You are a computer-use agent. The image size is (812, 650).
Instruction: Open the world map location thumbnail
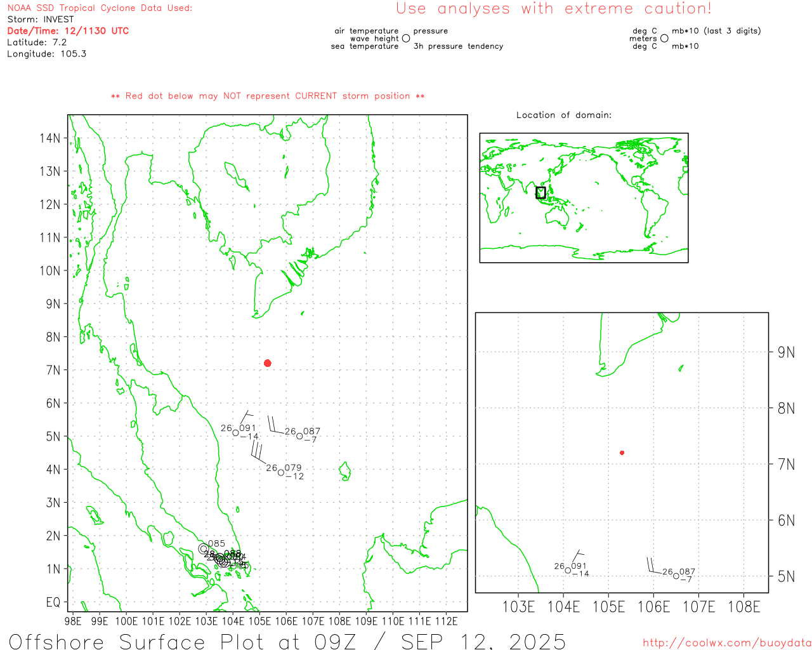click(584, 197)
